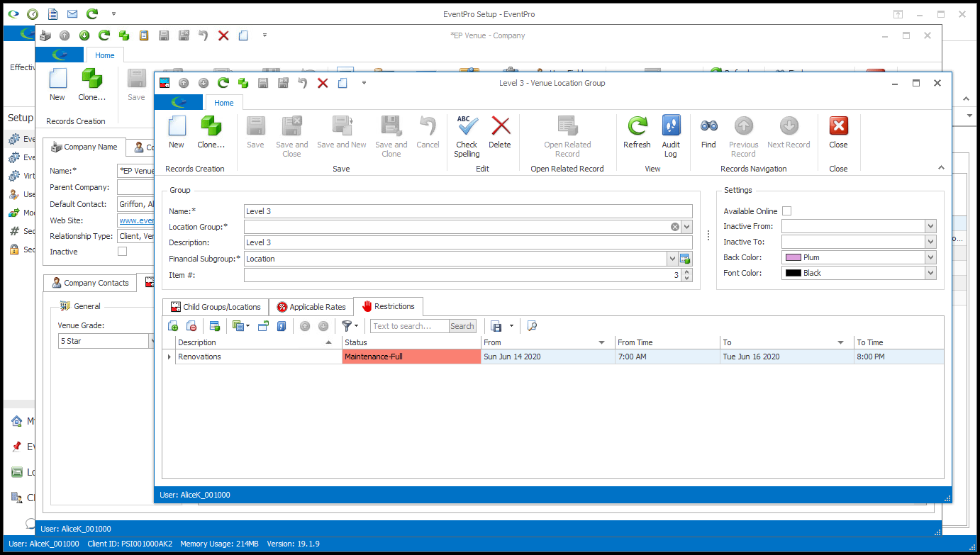Viewport: 980px width, 555px height.
Task: Click the red X in Level 3 quick access toolbar
Action: [323, 83]
